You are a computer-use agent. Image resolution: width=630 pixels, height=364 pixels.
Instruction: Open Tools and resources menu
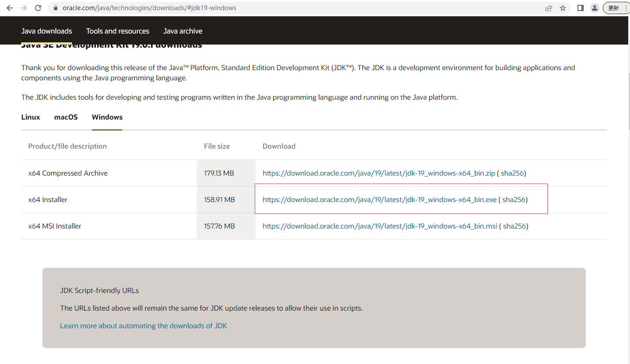[117, 31]
